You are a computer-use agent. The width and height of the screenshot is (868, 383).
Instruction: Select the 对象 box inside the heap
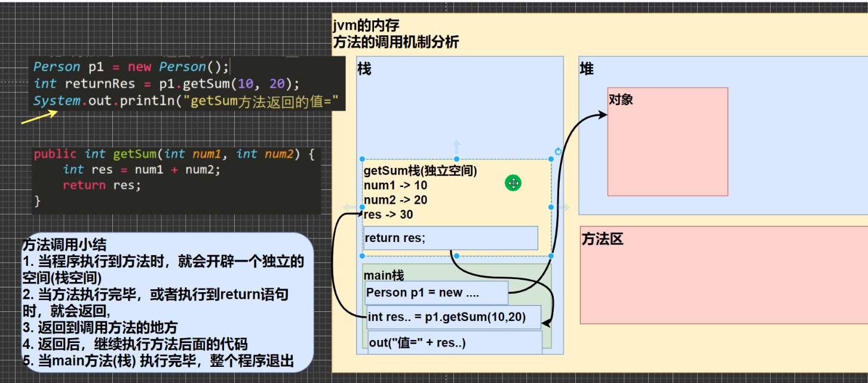tap(667, 142)
